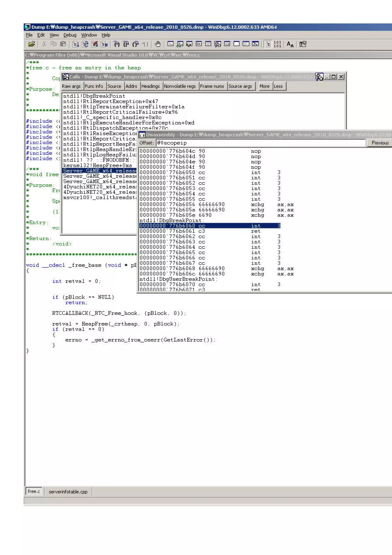Screen dimensions: 392x555
Task: Open the Command window toolbar icon
Action: [171, 44]
